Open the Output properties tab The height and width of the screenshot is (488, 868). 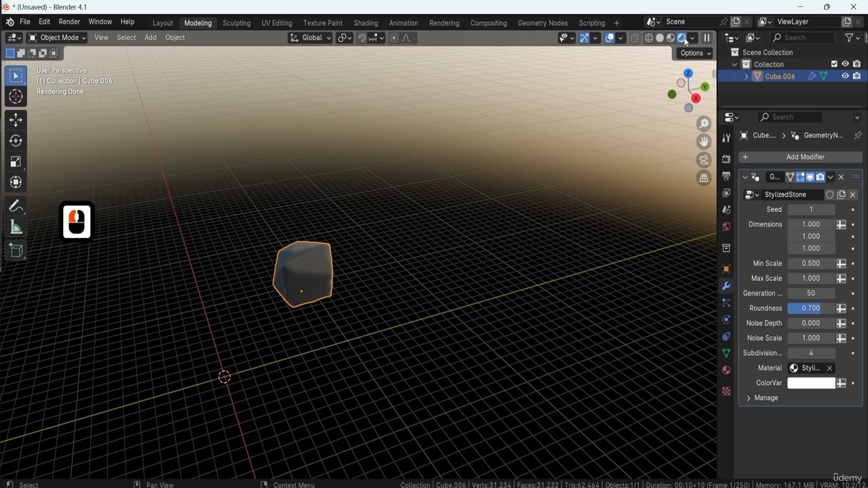pyautogui.click(x=726, y=176)
